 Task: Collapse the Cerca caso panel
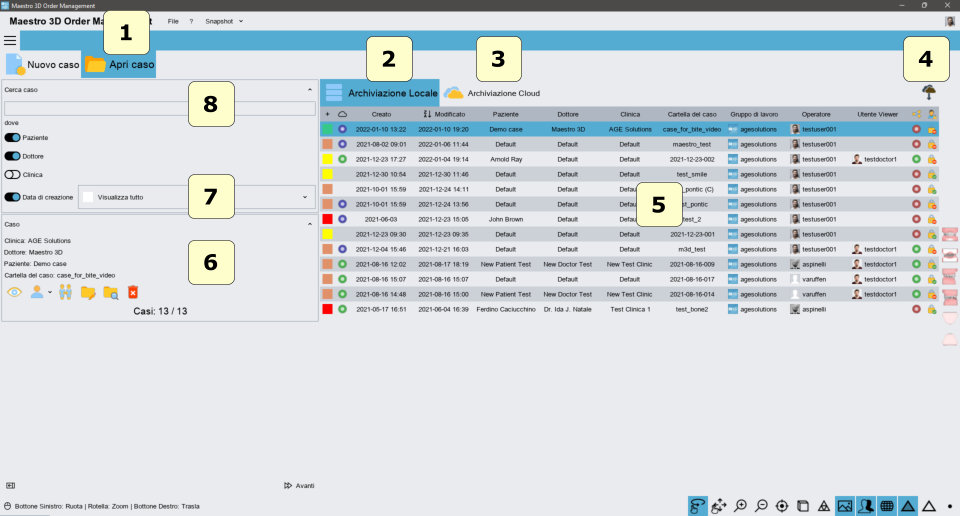(x=310, y=90)
